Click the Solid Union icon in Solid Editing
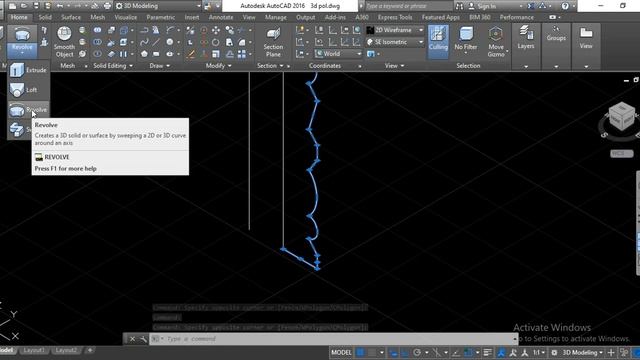 pyautogui.click(x=97, y=30)
